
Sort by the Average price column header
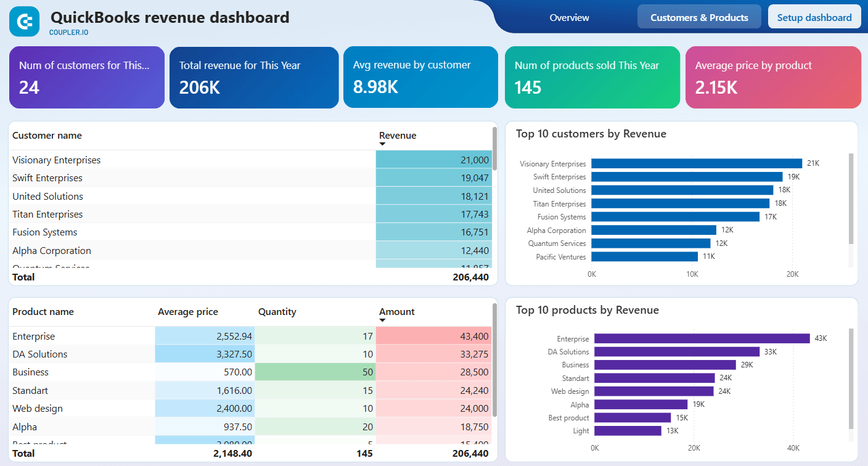pyautogui.click(x=188, y=312)
